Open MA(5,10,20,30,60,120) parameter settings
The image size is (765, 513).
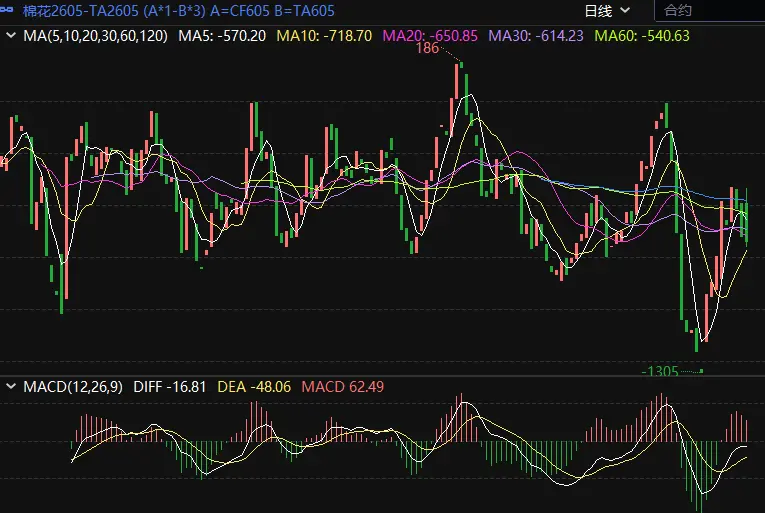click(x=95, y=35)
